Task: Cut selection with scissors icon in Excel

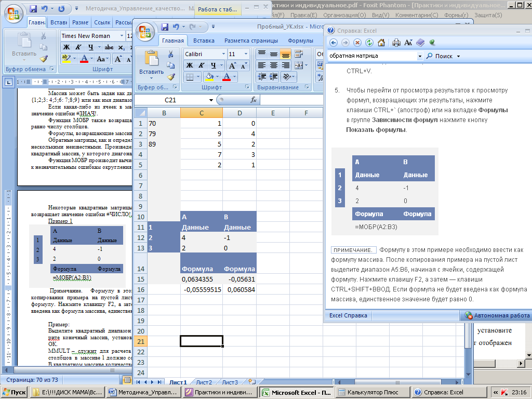Action: point(170,54)
